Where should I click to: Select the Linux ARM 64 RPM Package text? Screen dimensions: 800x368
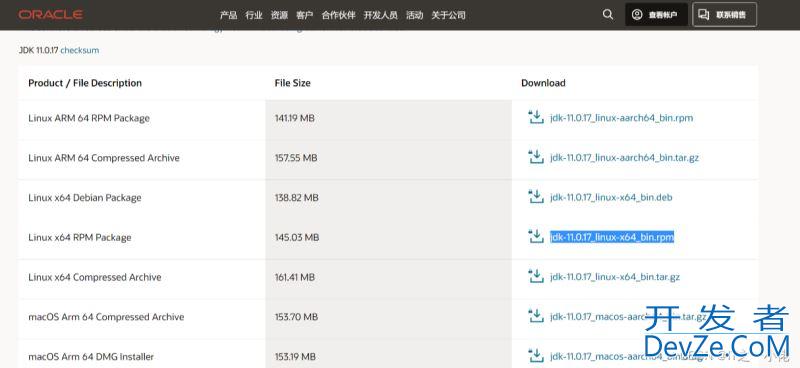(89, 118)
